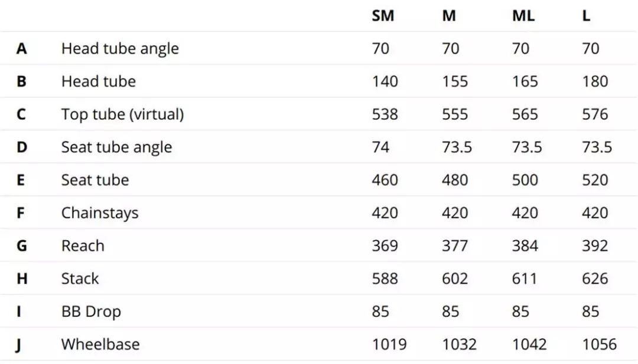Select the Wheelbase row label
Image resolution: width=638 pixels, height=364 pixels.
click(100, 344)
